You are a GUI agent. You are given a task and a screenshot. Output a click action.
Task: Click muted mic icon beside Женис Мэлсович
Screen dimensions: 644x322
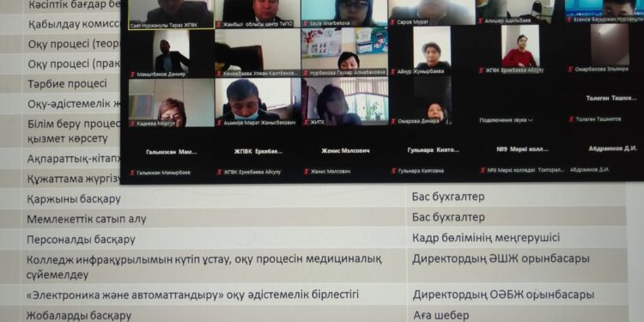(306, 171)
